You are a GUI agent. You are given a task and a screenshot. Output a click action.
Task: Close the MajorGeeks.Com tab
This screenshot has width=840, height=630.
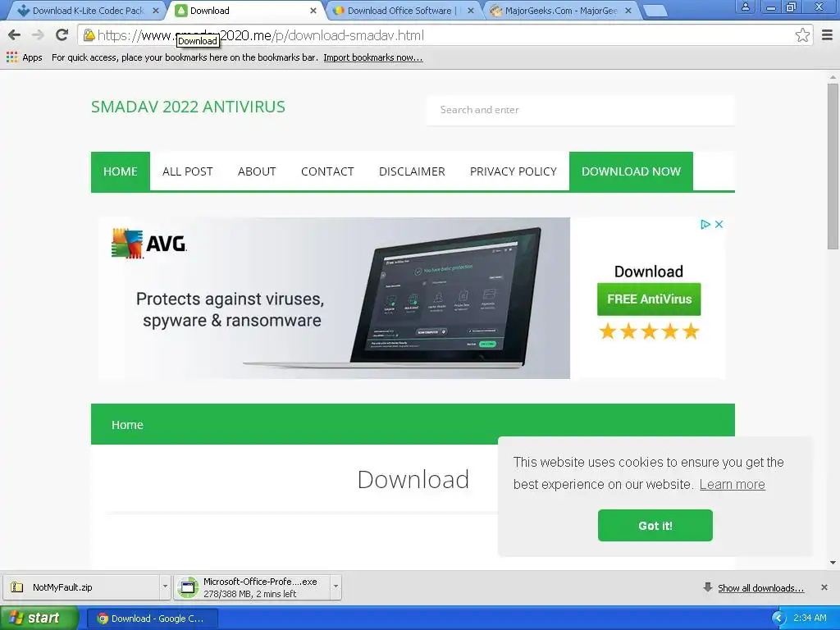point(628,11)
